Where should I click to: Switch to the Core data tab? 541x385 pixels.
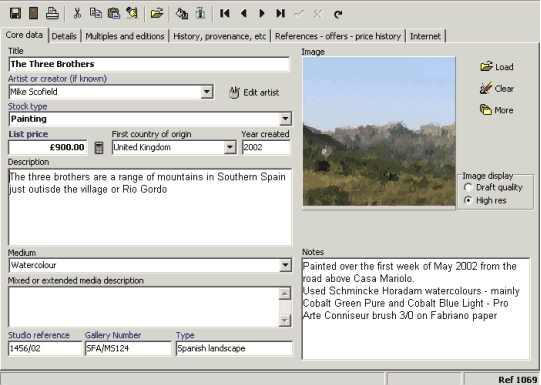click(24, 35)
